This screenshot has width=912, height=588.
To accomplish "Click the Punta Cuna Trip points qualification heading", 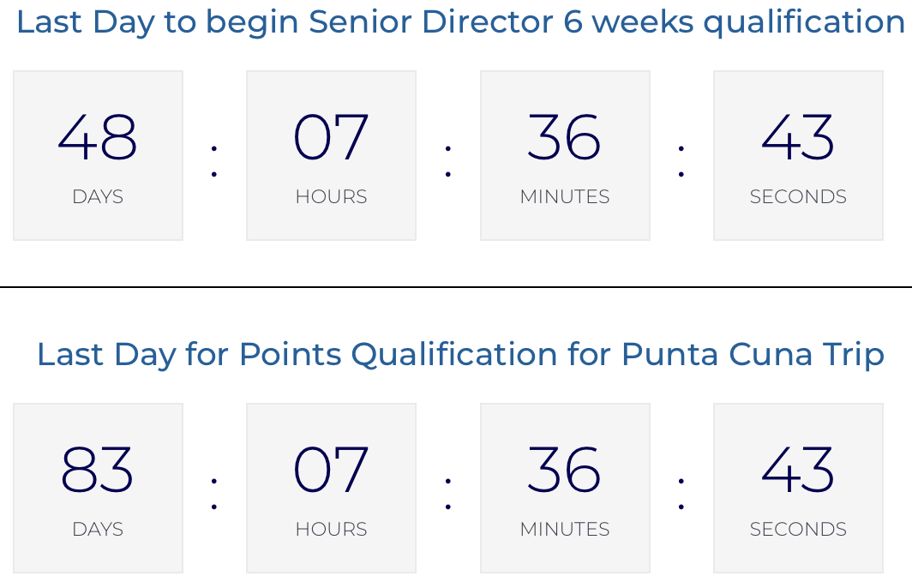I will 460,354.
